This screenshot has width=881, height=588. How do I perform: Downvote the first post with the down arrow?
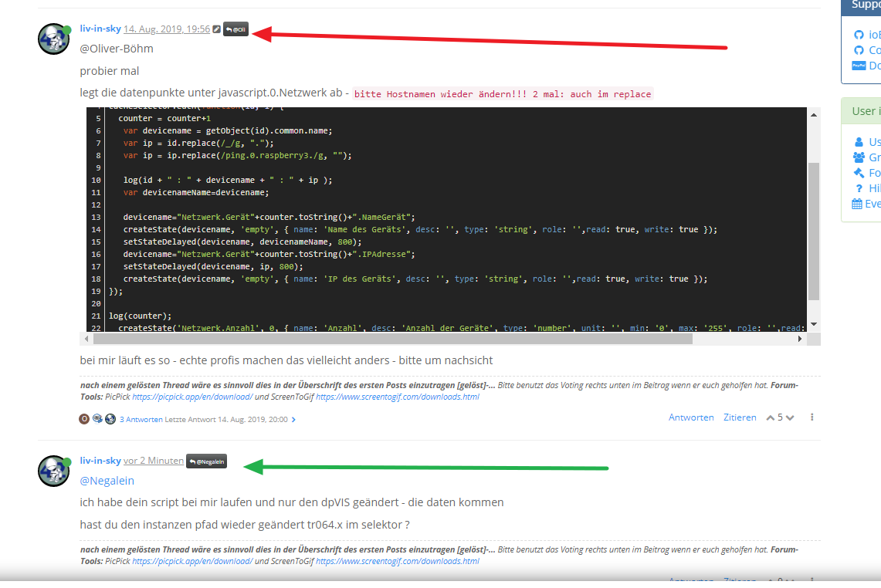[789, 417]
